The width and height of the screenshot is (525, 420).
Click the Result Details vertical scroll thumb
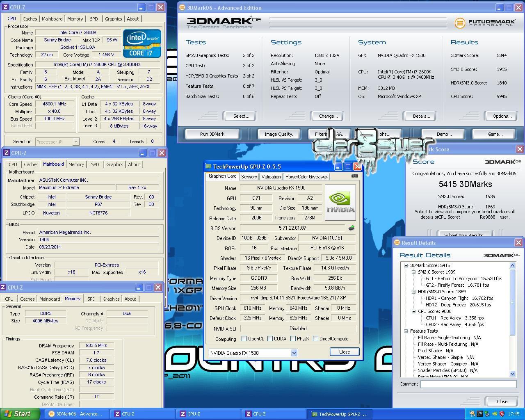pyautogui.click(x=512, y=302)
